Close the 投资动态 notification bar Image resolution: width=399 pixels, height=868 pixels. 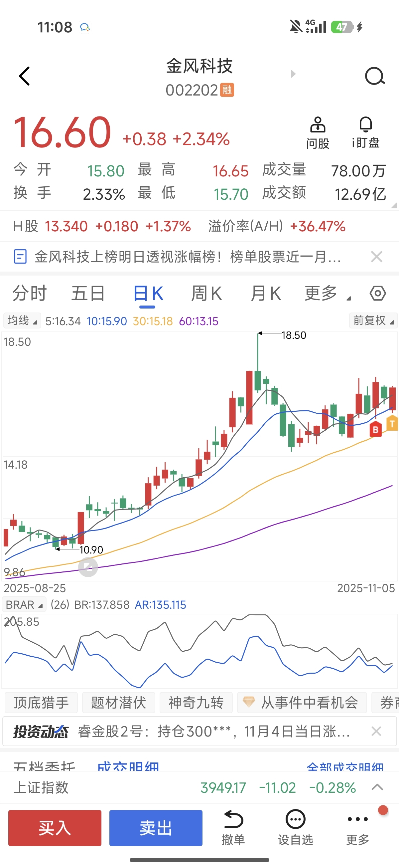click(x=376, y=731)
